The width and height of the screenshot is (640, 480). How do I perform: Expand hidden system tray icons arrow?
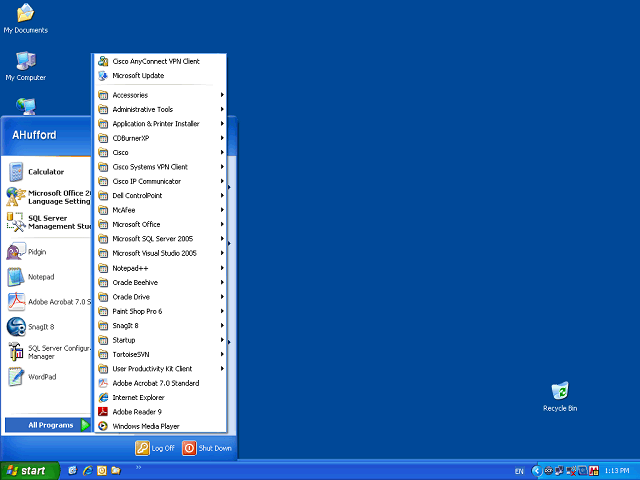537,471
